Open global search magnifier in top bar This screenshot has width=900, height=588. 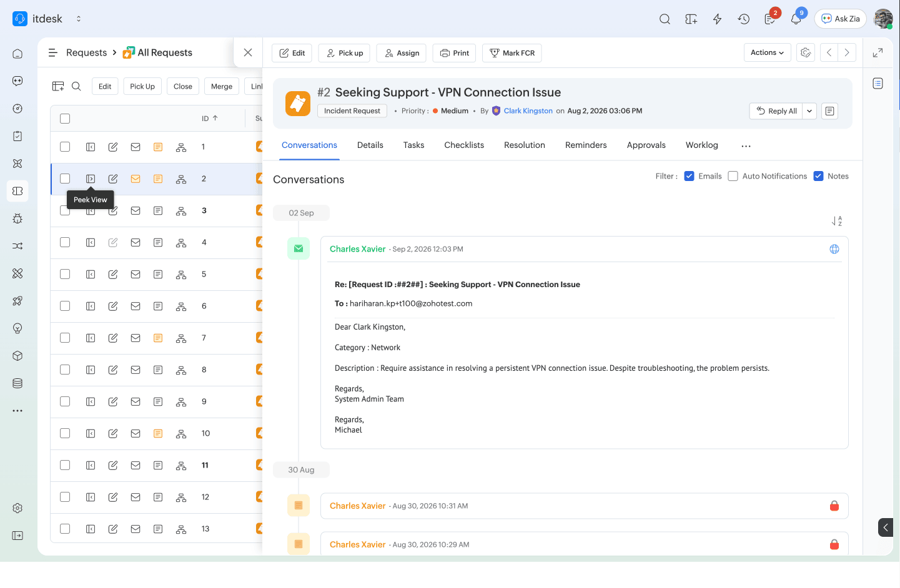click(x=665, y=19)
